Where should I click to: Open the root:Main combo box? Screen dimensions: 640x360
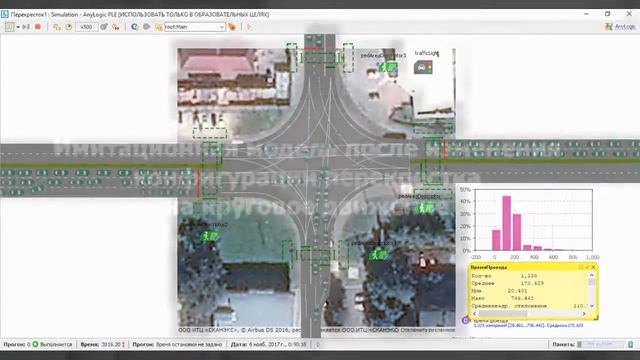[x=195, y=27]
